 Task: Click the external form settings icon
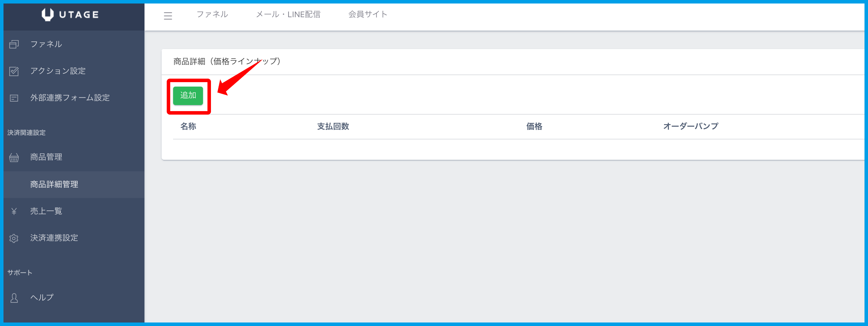coord(14,98)
